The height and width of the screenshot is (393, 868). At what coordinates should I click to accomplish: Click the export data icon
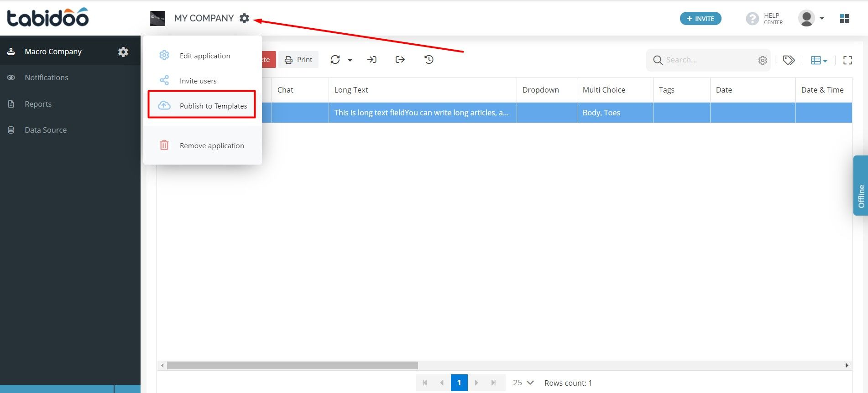pyautogui.click(x=400, y=60)
